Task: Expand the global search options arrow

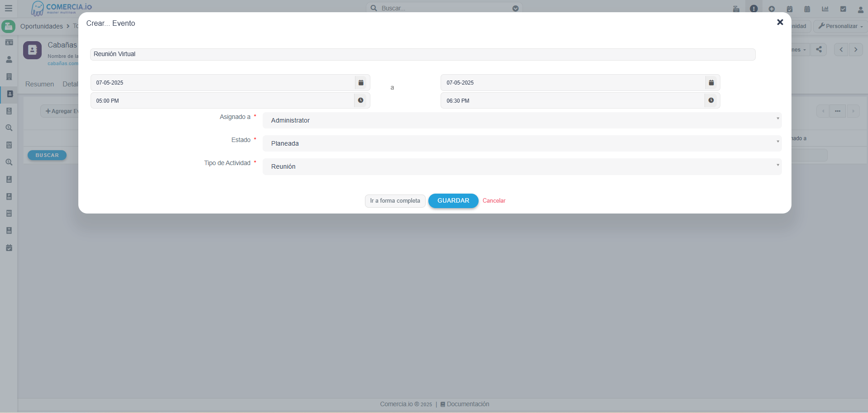Action: (515, 8)
